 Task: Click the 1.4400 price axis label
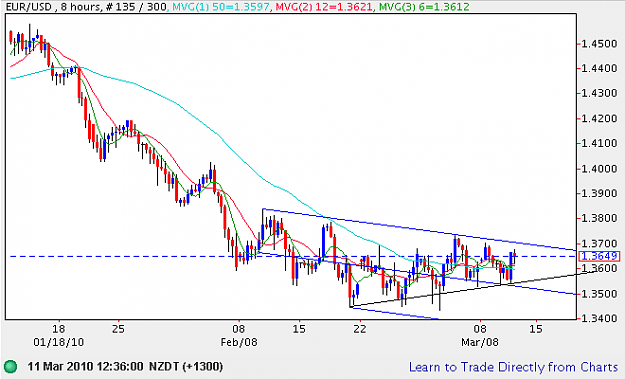pyautogui.click(x=599, y=68)
